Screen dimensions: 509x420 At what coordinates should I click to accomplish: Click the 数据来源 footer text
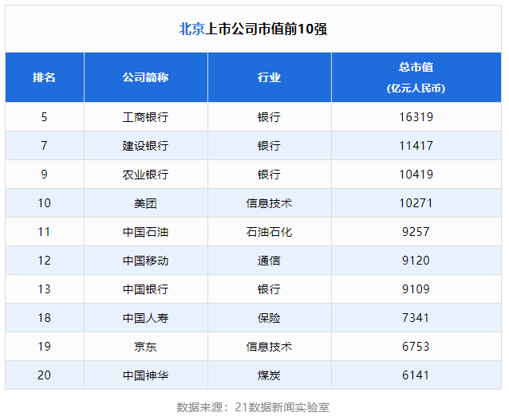pos(253,407)
